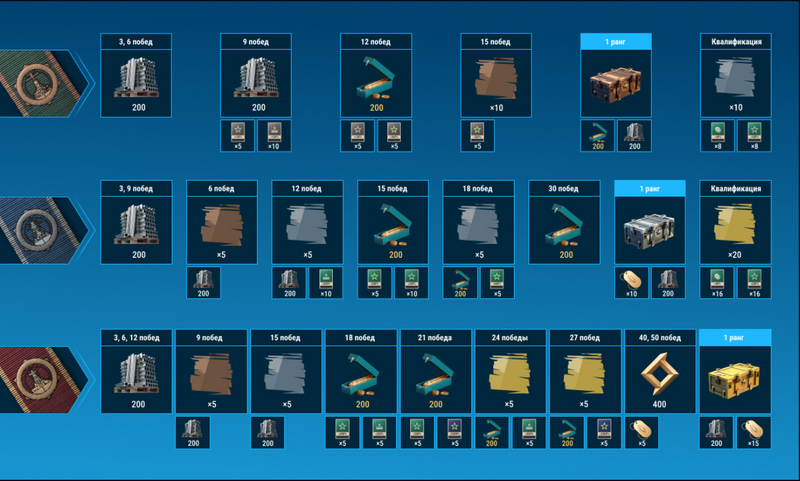Click the gold camouflage ×20 qualification reward

(x=735, y=228)
